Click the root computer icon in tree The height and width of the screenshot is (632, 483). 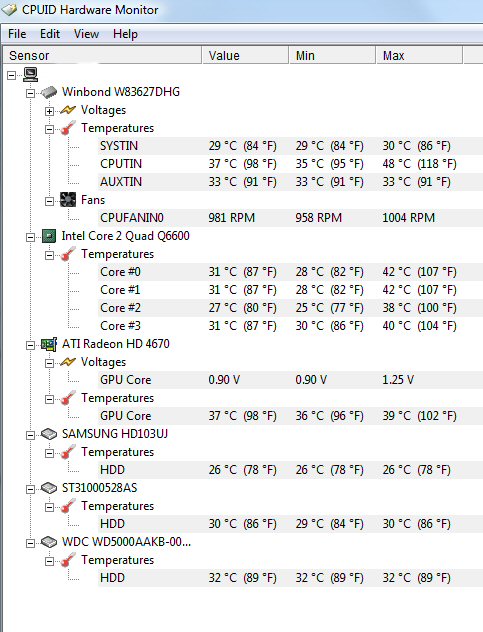(x=31, y=74)
